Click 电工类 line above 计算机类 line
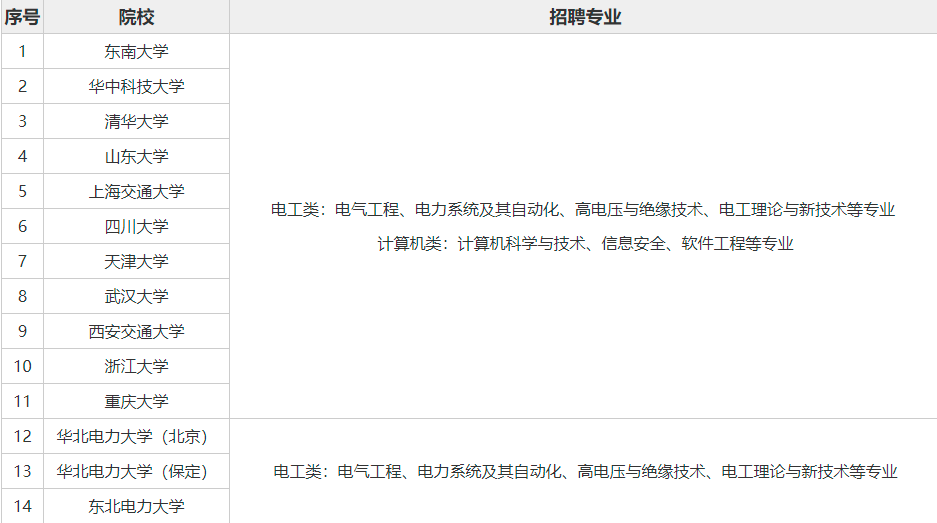The image size is (937, 523). click(x=583, y=210)
